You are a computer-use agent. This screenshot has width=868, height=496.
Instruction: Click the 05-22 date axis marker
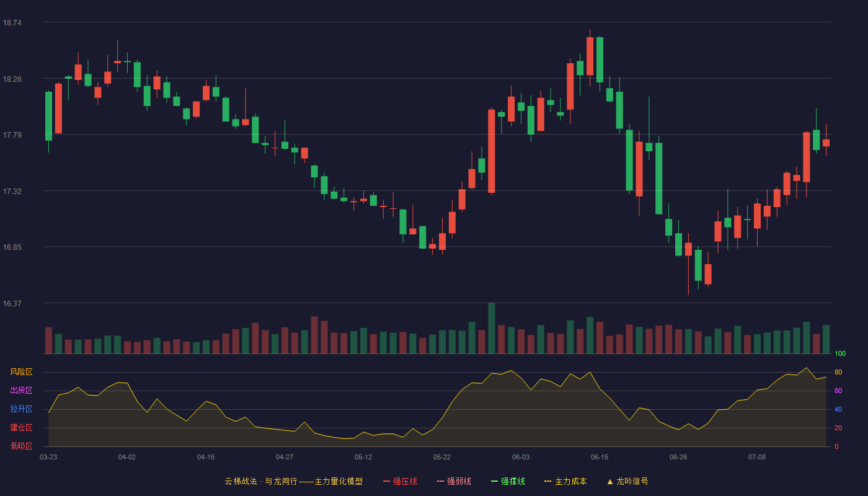(442, 457)
